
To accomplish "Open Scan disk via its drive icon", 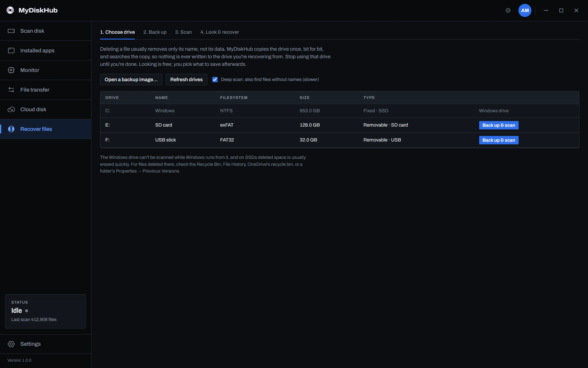I will [x=11, y=31].
